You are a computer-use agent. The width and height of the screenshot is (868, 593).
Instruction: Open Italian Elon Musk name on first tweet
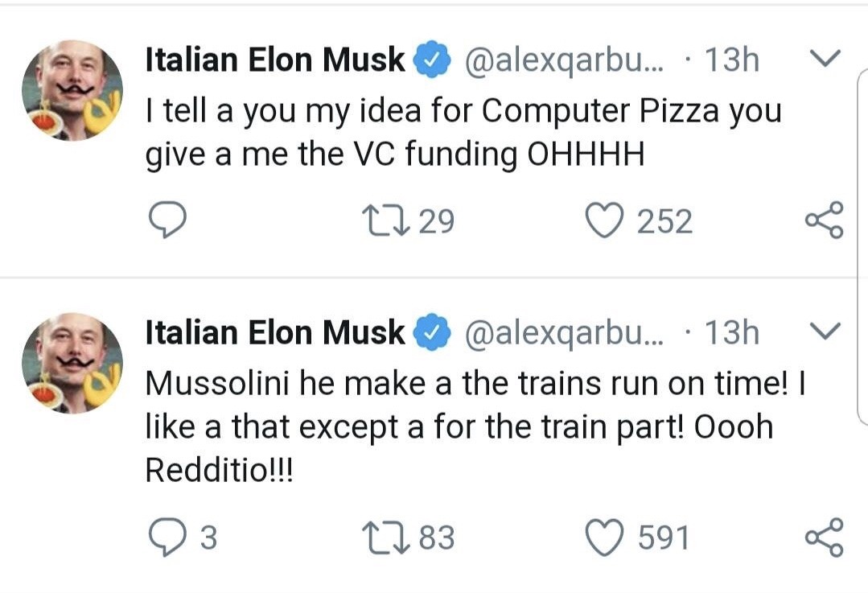(275, 60)
